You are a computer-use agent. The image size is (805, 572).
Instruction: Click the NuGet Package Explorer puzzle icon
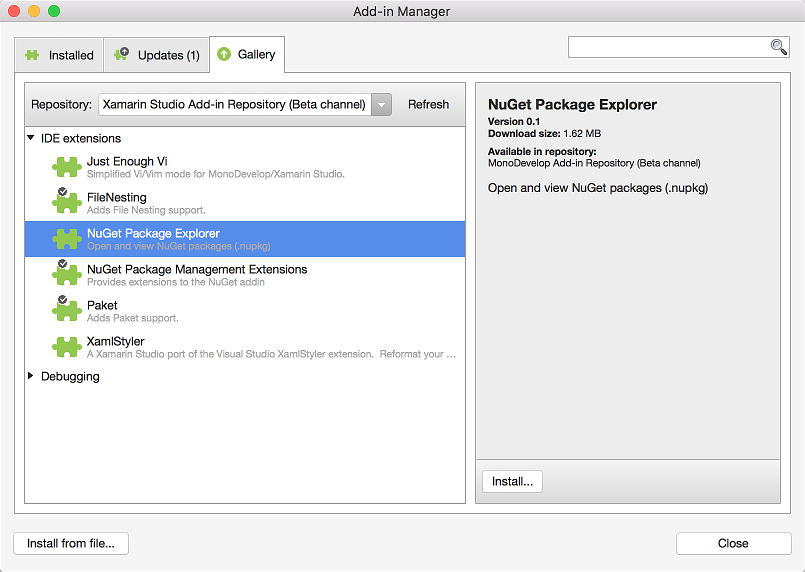(67, 239)
